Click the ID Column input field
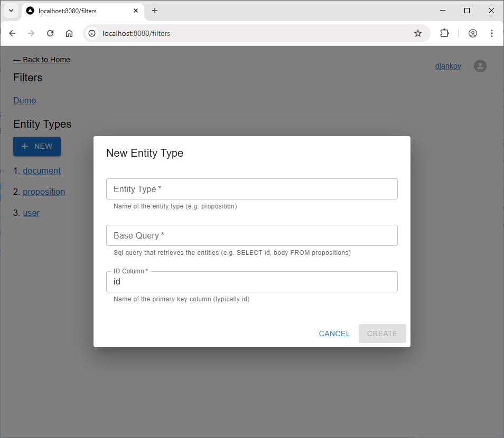 click(x=251, y=282)
